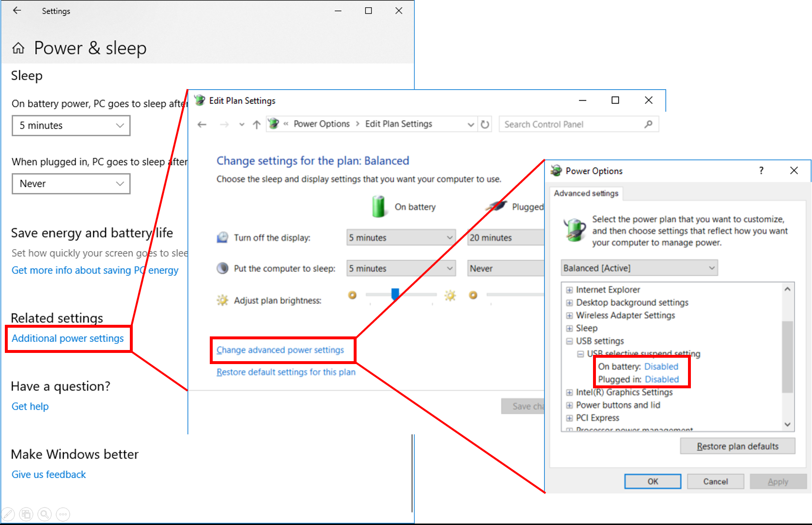Click the Search Control Panel field

pos(572,125)
